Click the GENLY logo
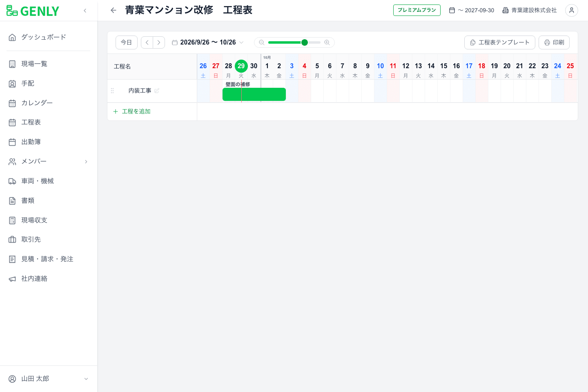Viewport: 588px width, 392px height. (x=33, y=11)
